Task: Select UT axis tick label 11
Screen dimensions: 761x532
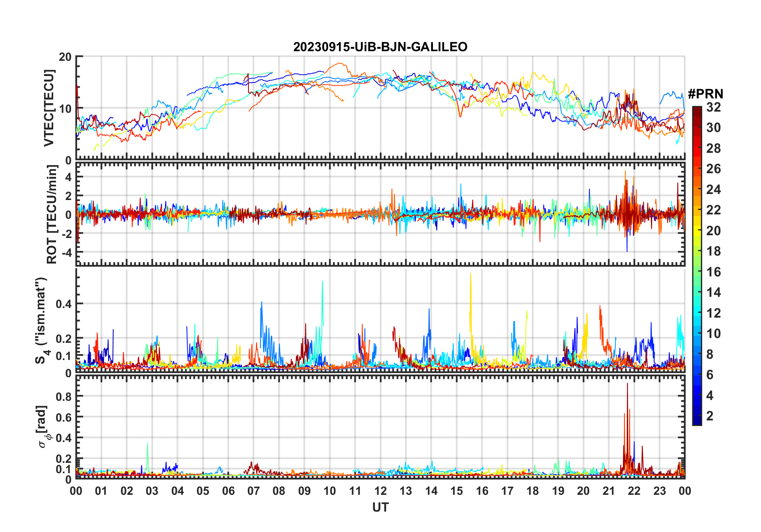Action: (x=355, y=491)
